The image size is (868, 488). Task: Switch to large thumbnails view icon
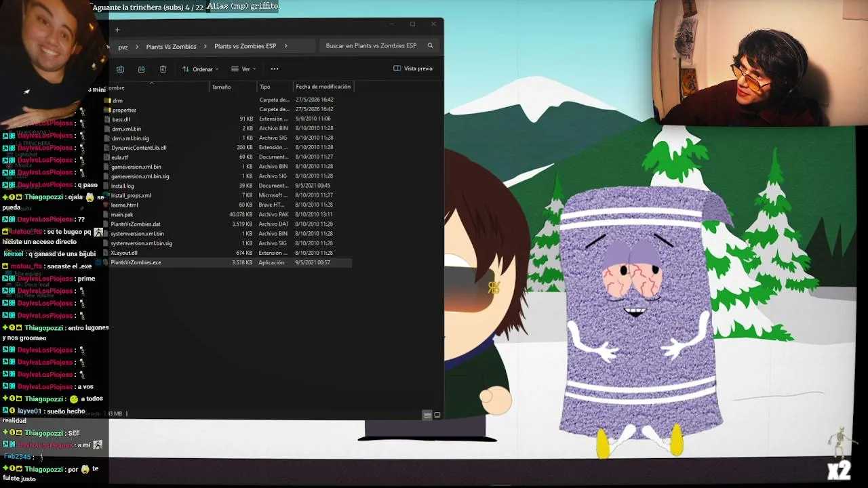click(437, 415)
